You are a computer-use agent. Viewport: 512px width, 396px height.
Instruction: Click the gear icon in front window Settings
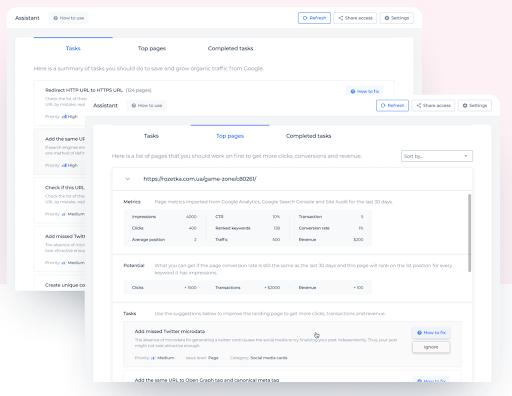click(465, 105)
